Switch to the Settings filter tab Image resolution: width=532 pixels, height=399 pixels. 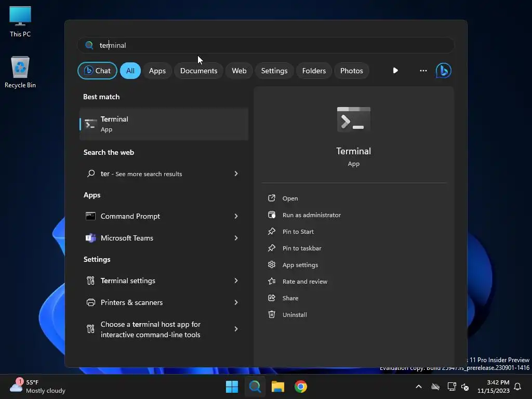274,71
